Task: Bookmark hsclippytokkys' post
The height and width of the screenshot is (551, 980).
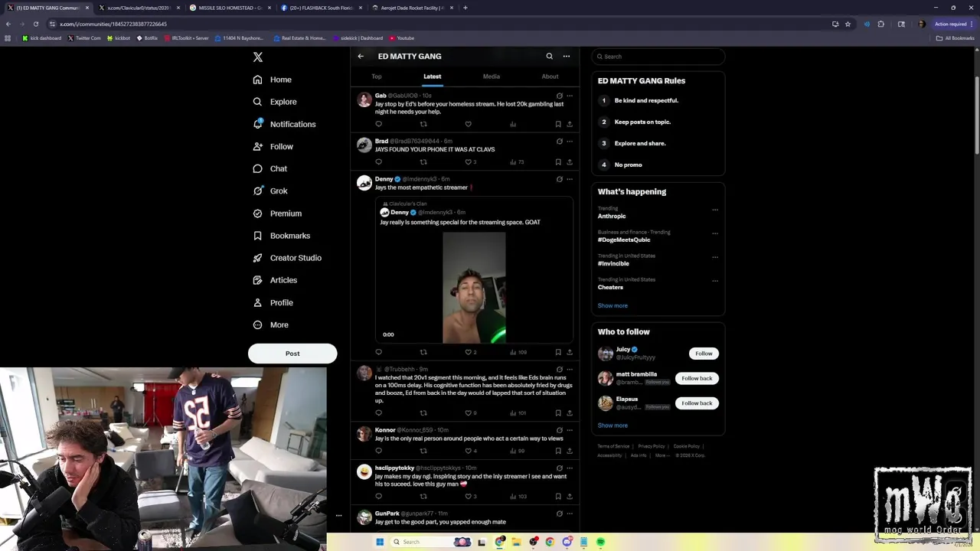Action: [x=558, y=497]
